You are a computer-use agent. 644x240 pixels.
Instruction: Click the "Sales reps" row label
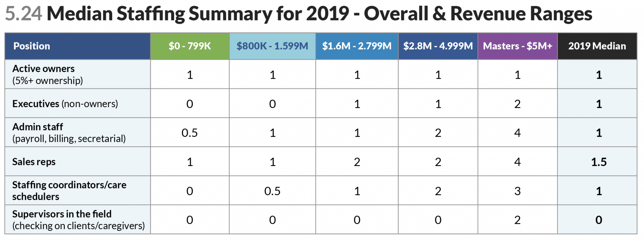(x=34, y=162)
